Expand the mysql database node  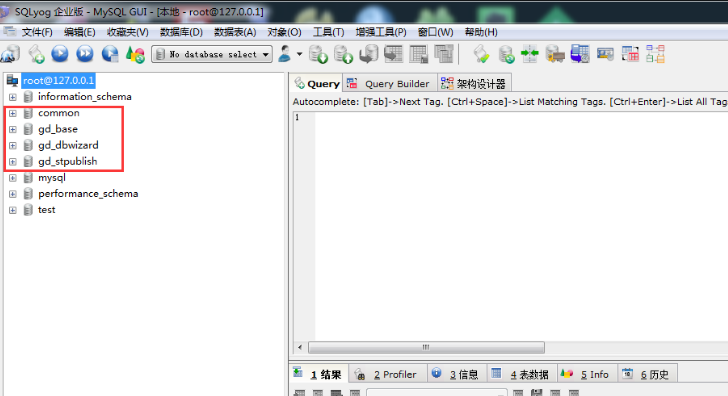point(13,178)
